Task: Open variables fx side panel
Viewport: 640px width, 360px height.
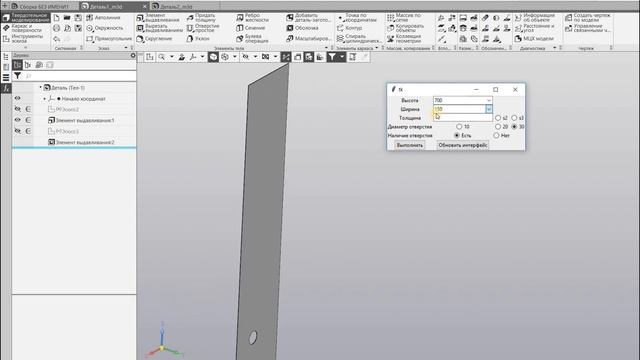Action: click(6, 88)
